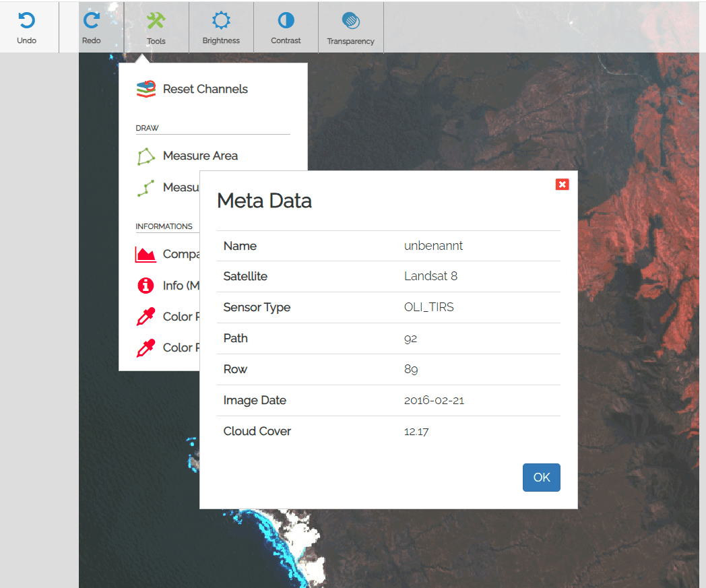Collapse the Tools dropdown menu
The image size is (706, 588).
pos(156,27)
